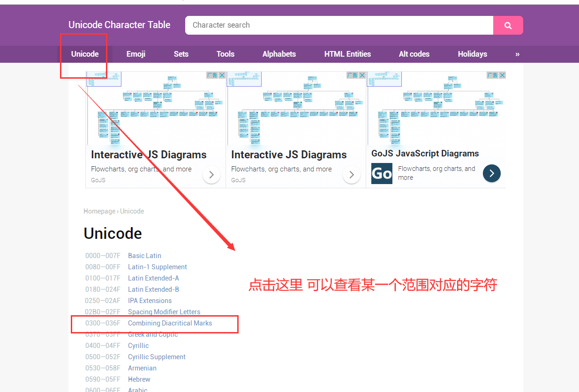The width and height of the screenshot is (579, 392).
Task: Open the Latin Extended-A block
Action: [153, 278]
